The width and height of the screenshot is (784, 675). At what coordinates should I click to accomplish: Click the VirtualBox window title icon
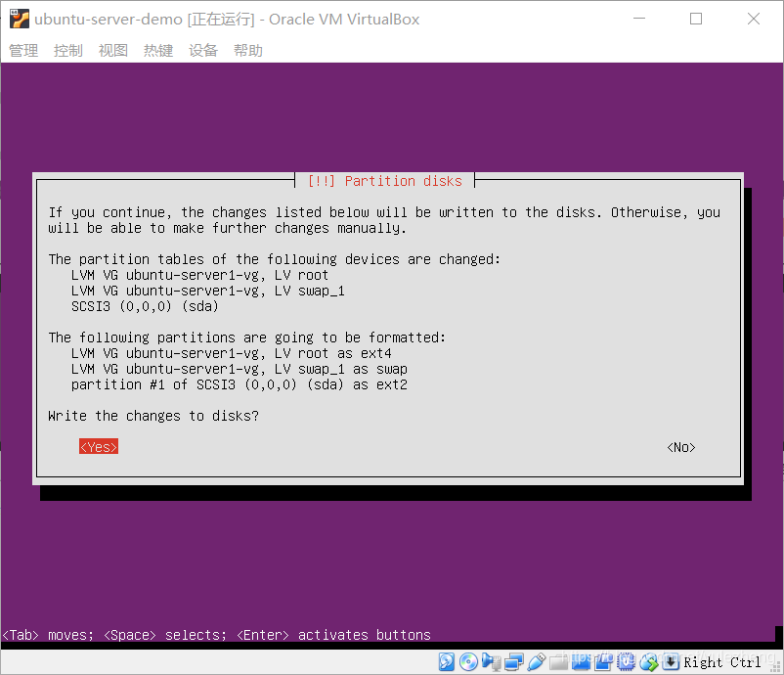point(19,19)
